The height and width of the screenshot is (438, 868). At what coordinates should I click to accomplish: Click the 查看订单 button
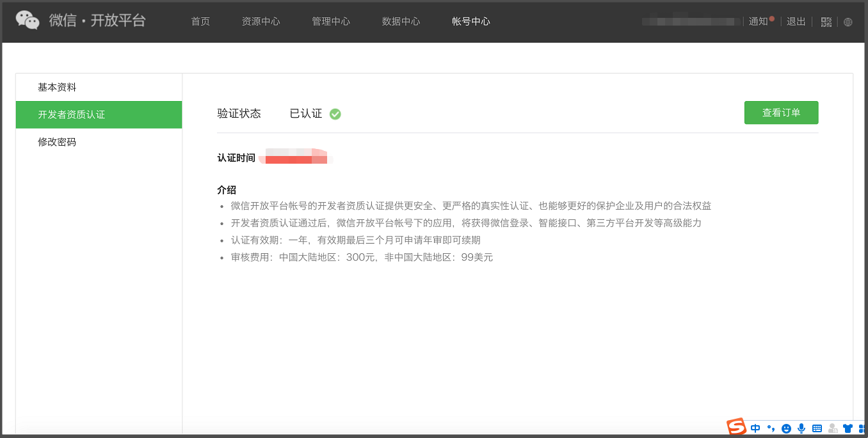(781, 113)
